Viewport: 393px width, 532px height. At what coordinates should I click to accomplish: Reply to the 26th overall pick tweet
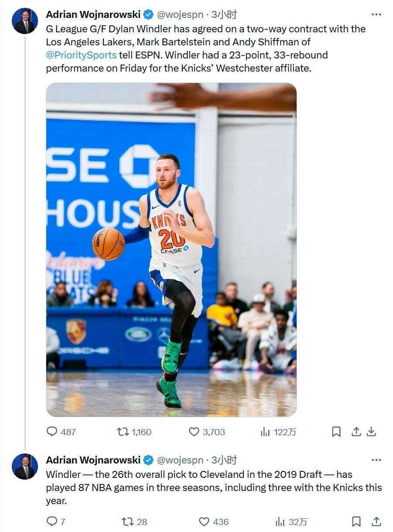52,522
